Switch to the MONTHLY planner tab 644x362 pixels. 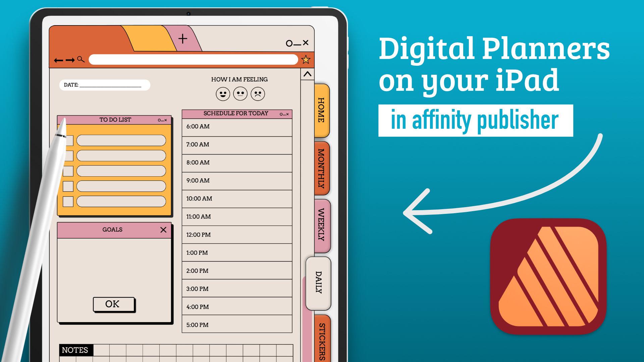click(x=321, y=164)
